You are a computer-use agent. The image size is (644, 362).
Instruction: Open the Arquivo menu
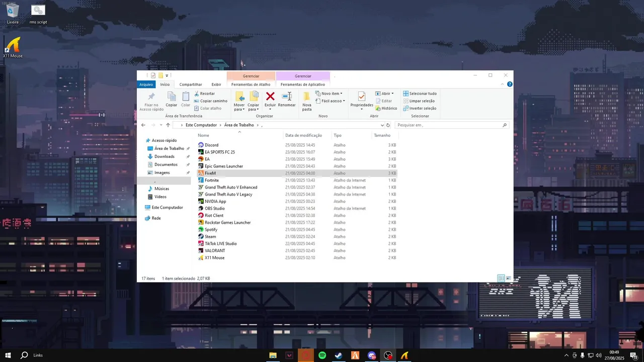coord(146,84)
